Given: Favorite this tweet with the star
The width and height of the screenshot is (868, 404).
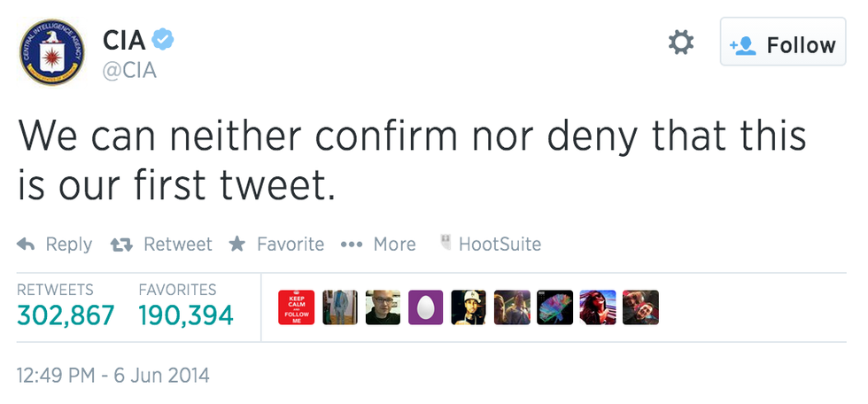Looking at the screenshot, I should click(x=276, y=244).
